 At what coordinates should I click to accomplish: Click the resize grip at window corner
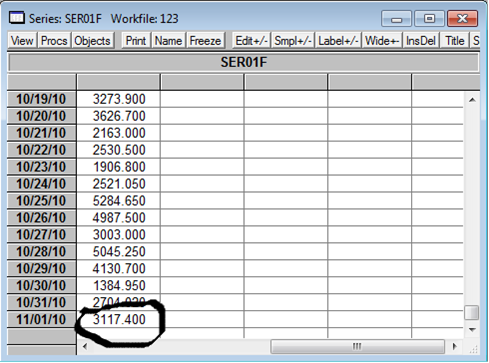474,349
